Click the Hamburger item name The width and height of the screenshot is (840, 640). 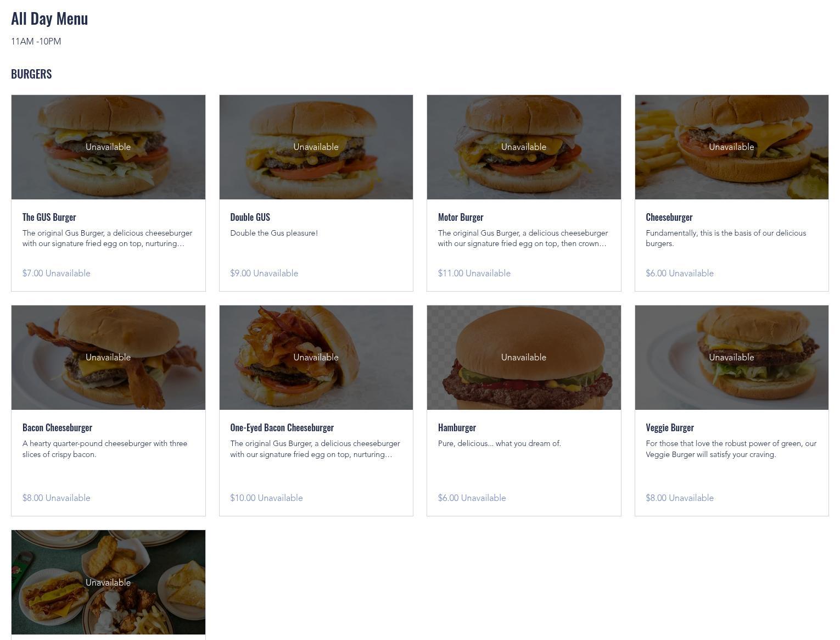457,427
